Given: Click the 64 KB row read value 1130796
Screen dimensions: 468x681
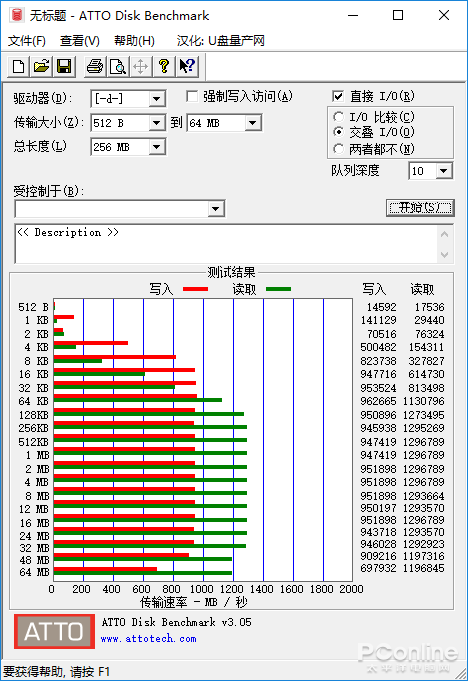Looking at the screenshot, I should (424, 401).
